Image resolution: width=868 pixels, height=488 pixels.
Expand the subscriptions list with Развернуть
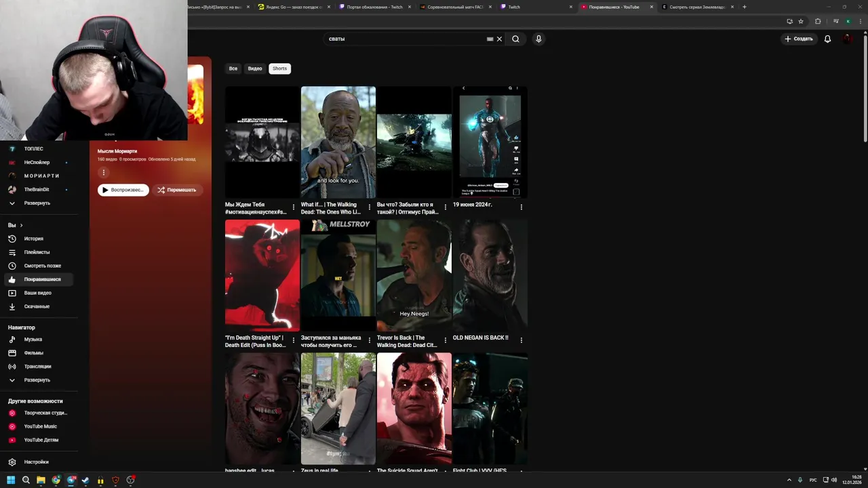[x=38, y=203]
